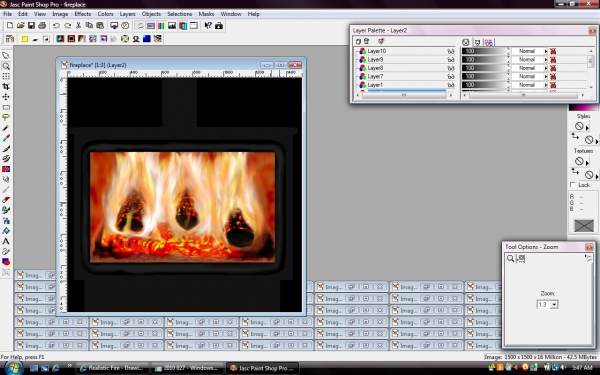Screen dimensions: 600x375
Task: Redo the last undone action
Action: [67, 26]
